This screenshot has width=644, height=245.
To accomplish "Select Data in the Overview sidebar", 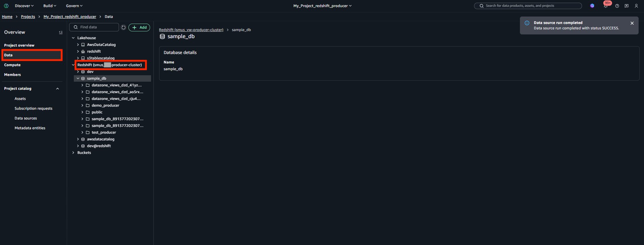I will click(32, 55).
